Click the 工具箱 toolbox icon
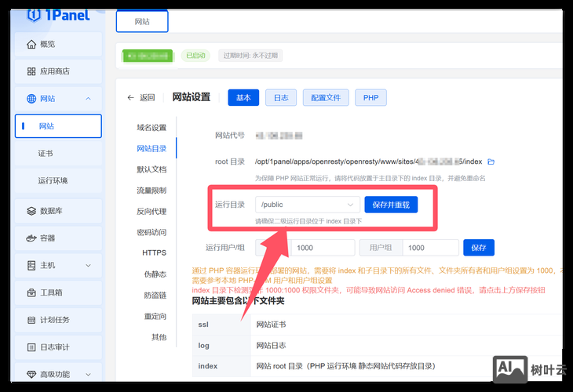Viewport: 573px width, 392px height. (31, 292)
